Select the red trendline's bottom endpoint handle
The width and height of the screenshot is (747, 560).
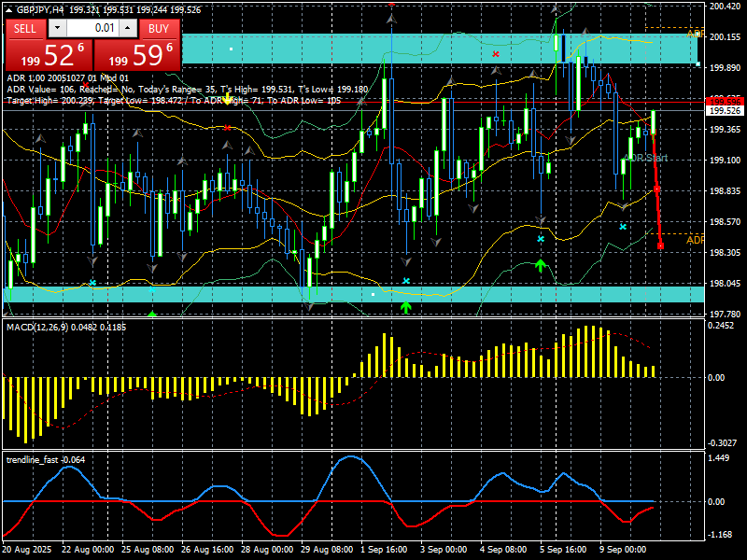pyautogui.click(x=661, y=246)
